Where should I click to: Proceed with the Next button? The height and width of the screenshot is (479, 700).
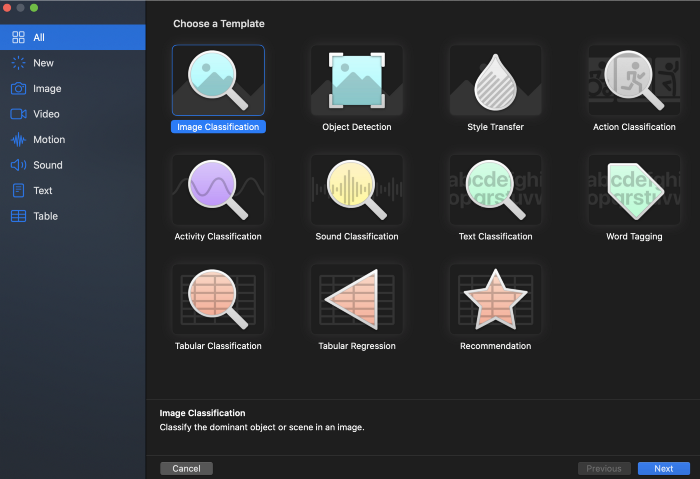click(x=663, y=468)
